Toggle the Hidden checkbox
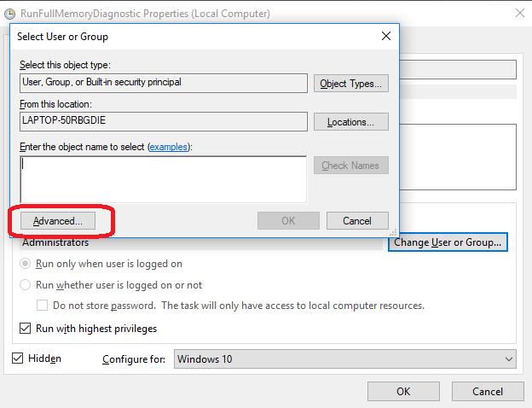Image resolution: width=532 pixels, height=408 pixels. coord(17,358)
